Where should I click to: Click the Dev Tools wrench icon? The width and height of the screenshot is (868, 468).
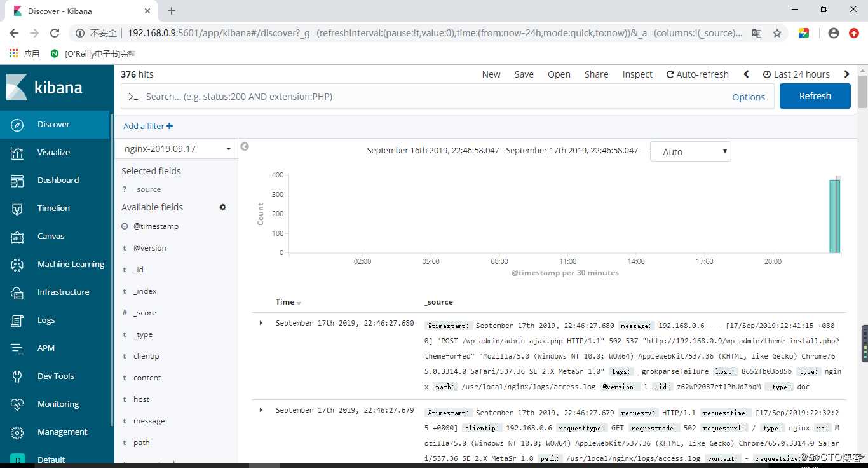pos(17,376)
